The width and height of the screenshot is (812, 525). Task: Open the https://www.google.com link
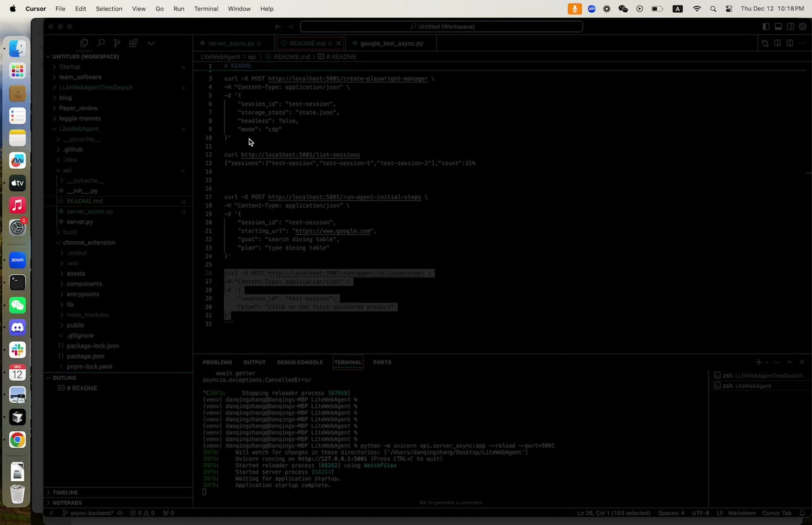(x=333, y=231)
